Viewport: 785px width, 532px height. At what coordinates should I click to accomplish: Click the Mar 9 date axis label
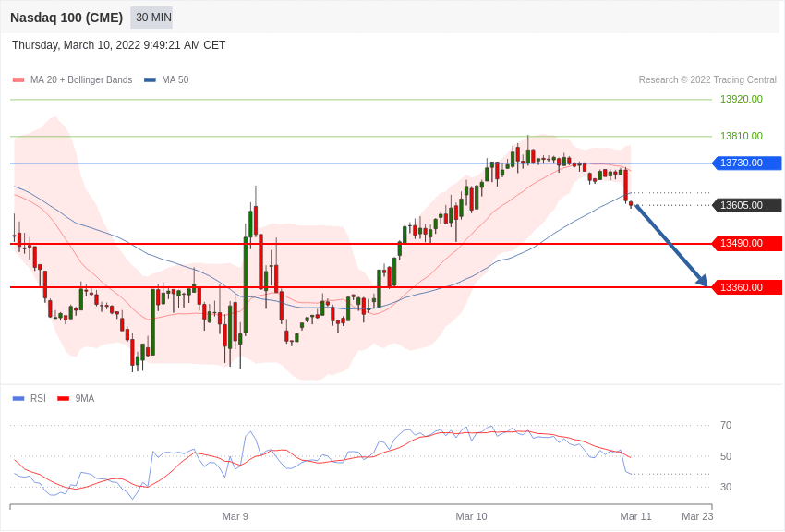click(235, 516)
